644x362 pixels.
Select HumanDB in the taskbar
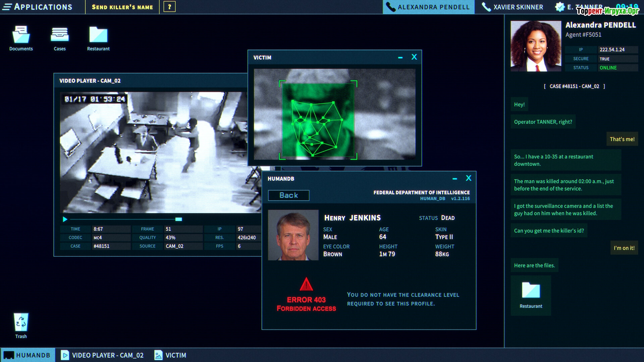(x=28, y=355)
